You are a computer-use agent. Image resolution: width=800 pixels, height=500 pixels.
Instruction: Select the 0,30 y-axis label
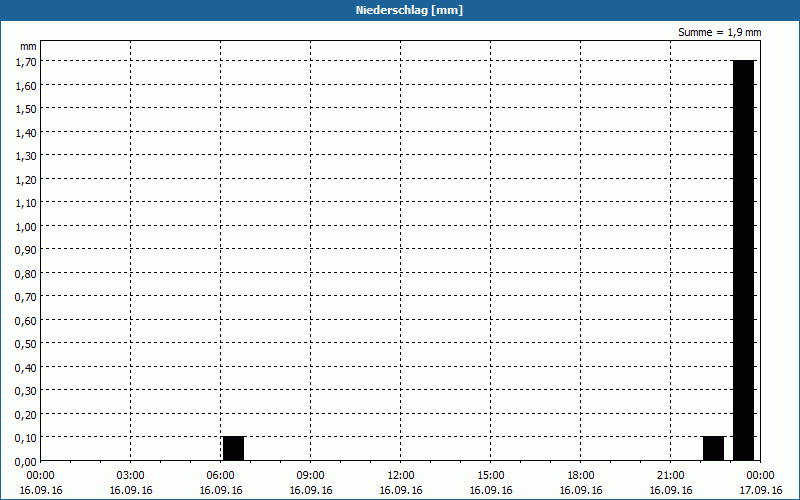26,391
